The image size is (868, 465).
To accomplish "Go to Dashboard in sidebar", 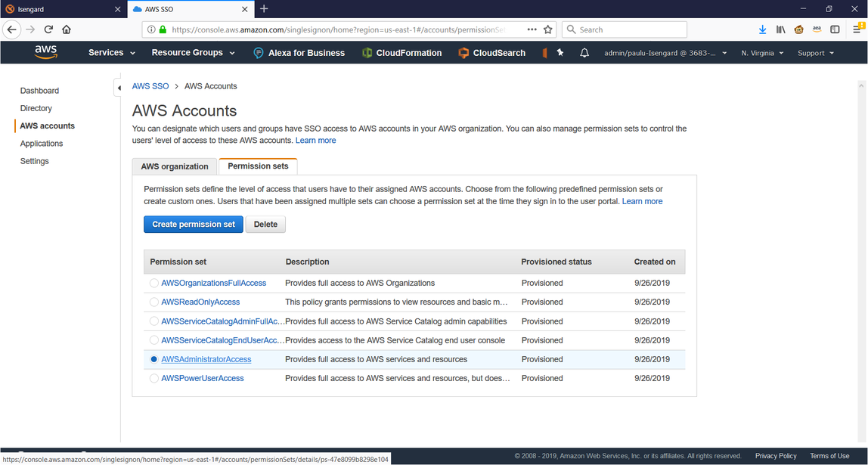I will (39, 91).
